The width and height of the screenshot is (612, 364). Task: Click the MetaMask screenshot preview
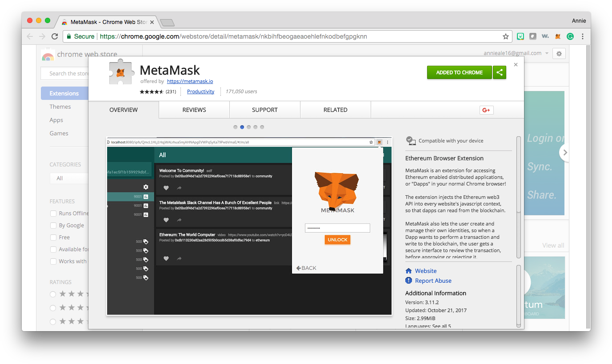[249, 226]
